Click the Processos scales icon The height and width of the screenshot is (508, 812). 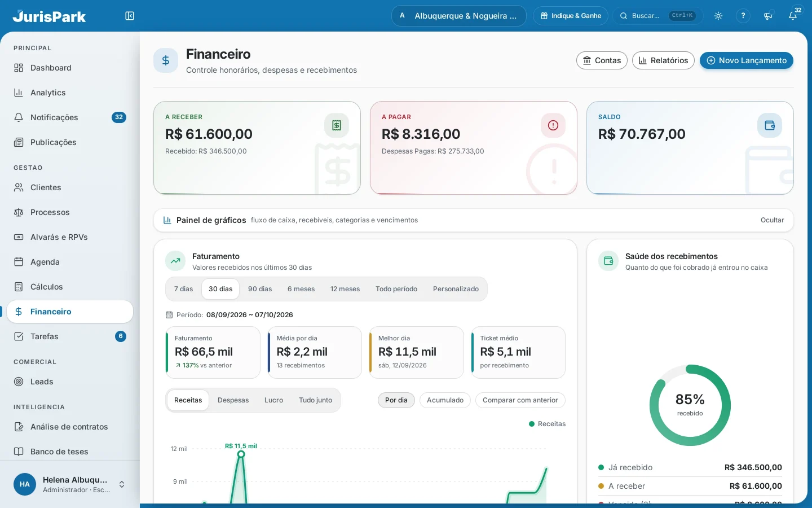tap(19, 212)
